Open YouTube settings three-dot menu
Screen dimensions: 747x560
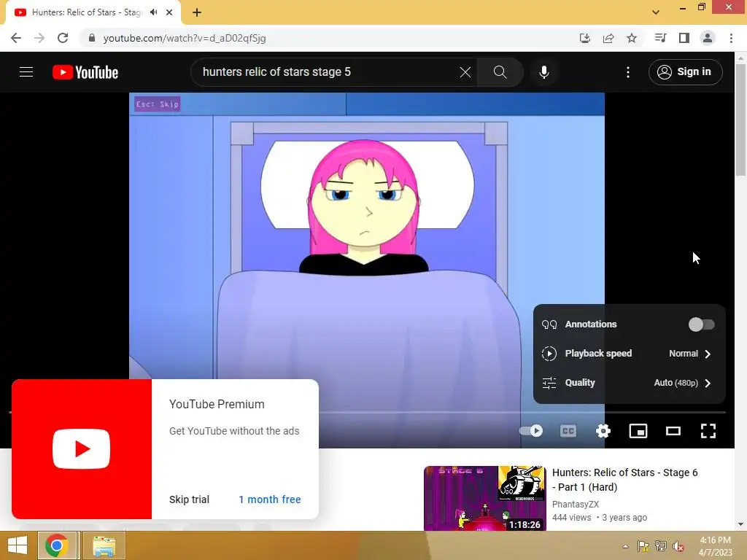[x=628, y=72]
